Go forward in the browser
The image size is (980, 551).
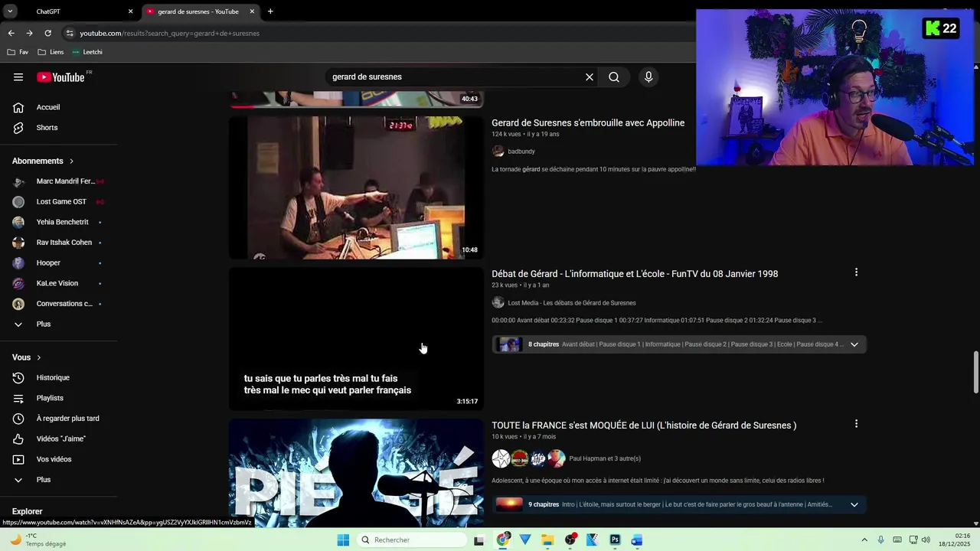click(29, 33)
